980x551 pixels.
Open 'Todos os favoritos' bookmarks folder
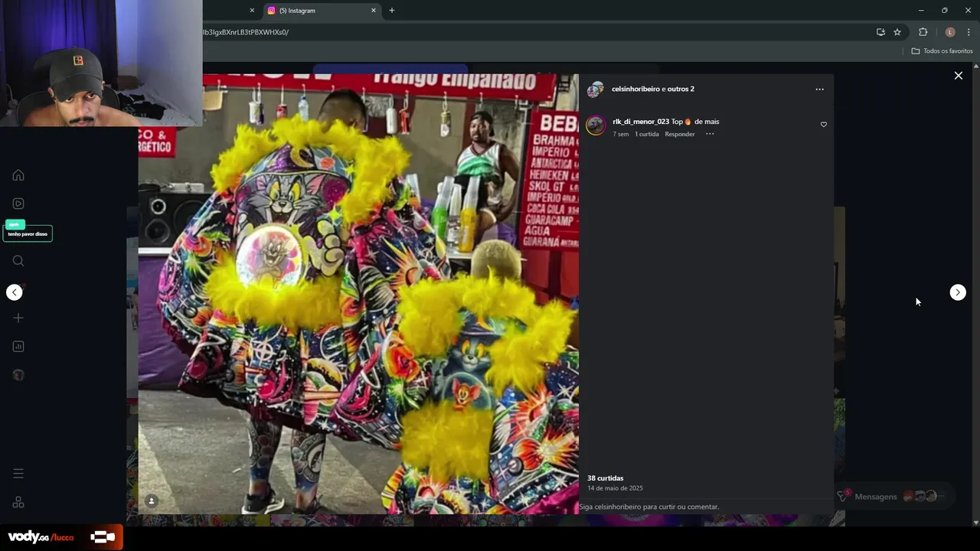[942, 51]
